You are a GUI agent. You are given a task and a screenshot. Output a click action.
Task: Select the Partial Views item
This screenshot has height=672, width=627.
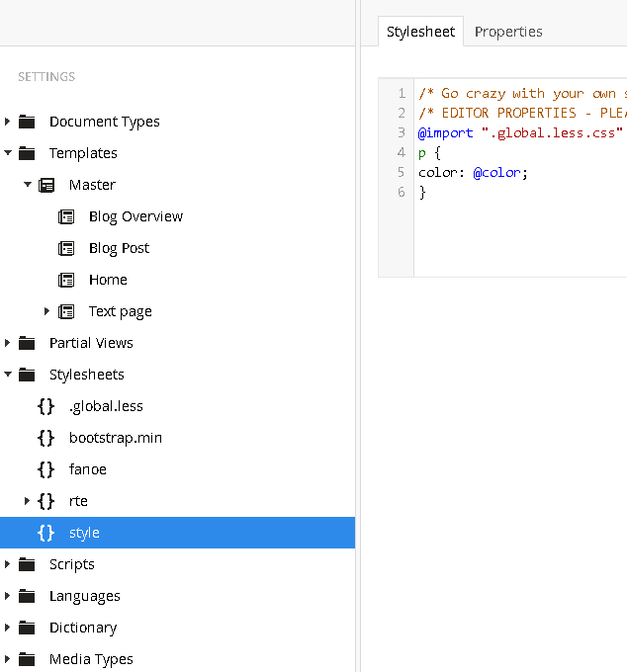91,343
